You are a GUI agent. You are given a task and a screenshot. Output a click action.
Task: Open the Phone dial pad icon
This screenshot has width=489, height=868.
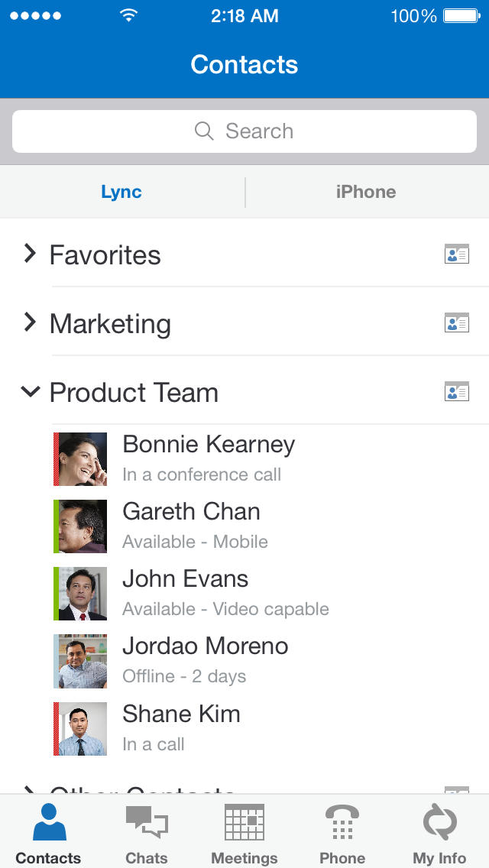[342, 824]
